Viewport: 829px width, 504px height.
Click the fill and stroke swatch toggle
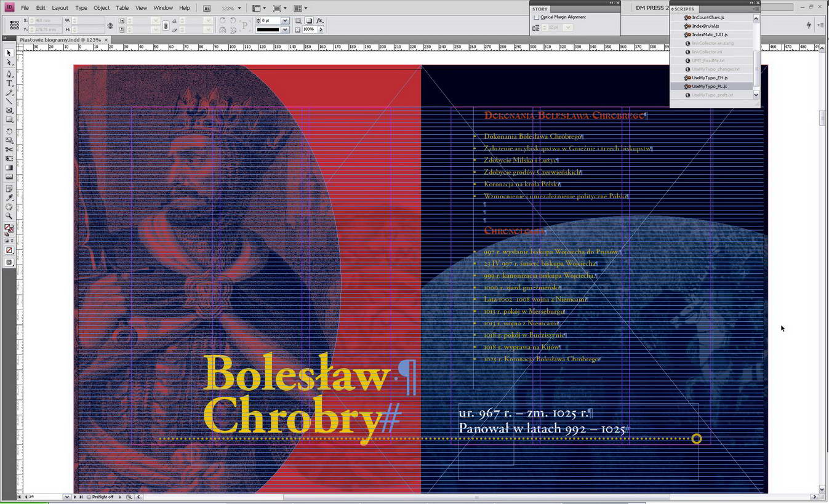click(9, 228)
